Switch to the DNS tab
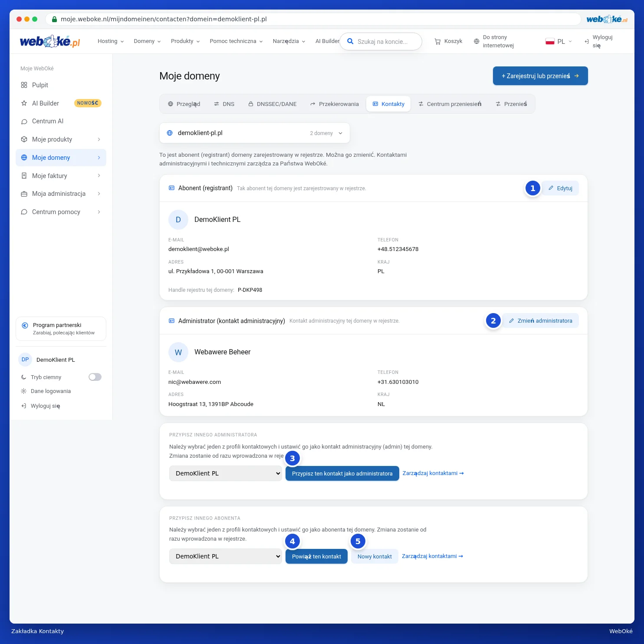The image size is (644, 644). pyautogui.click(x=224, y=104)
